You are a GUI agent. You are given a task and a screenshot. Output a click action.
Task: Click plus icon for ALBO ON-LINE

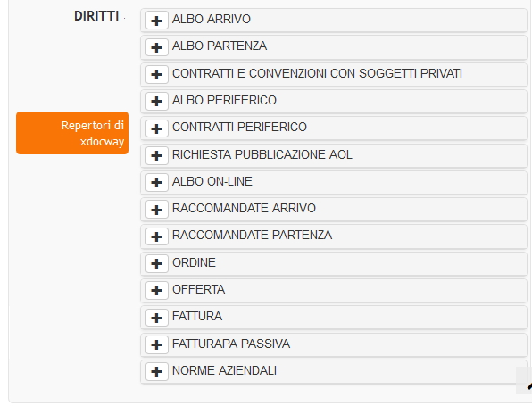(x=157, y=183)
